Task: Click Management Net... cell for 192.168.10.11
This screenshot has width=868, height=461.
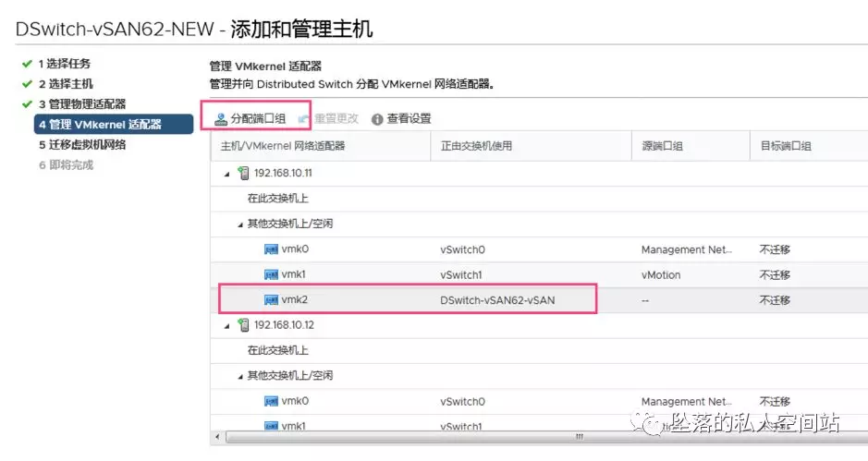Action: pyautogui.click(x=687, y=249)
